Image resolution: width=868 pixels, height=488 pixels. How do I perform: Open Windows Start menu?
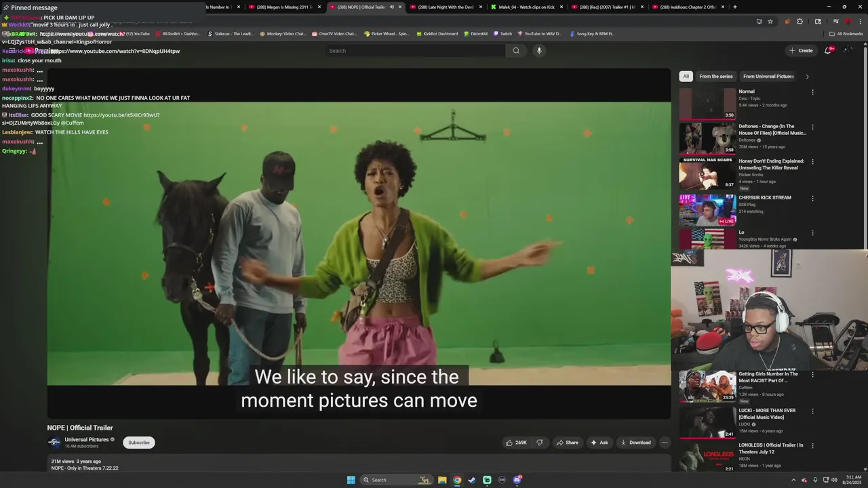pos(351,480)
